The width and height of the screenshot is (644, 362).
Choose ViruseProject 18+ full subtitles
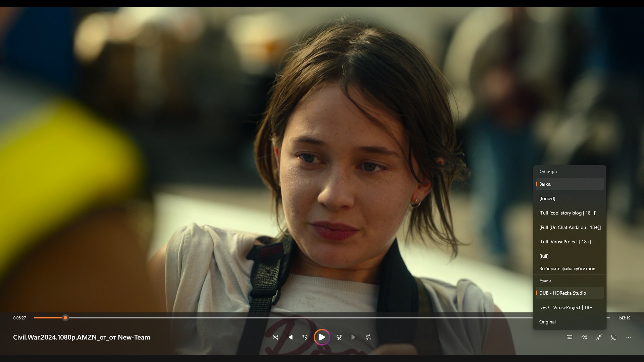click(570, 242)
